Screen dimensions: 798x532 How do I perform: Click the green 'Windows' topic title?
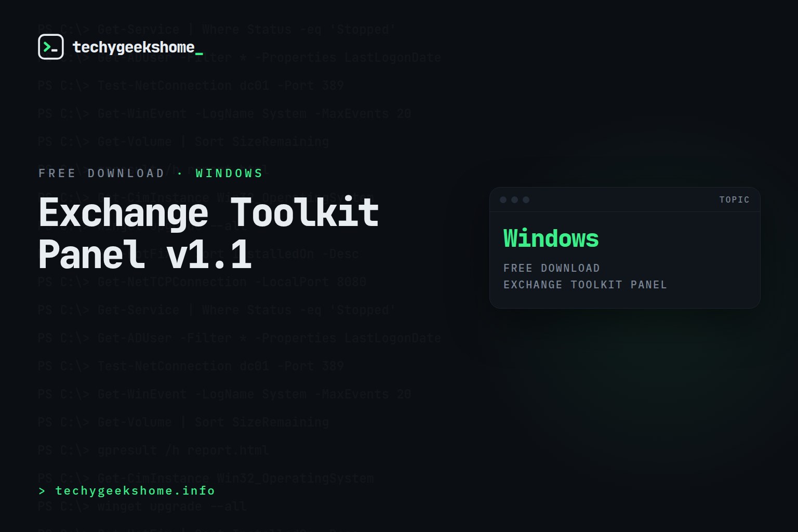[x=551, y=238]
